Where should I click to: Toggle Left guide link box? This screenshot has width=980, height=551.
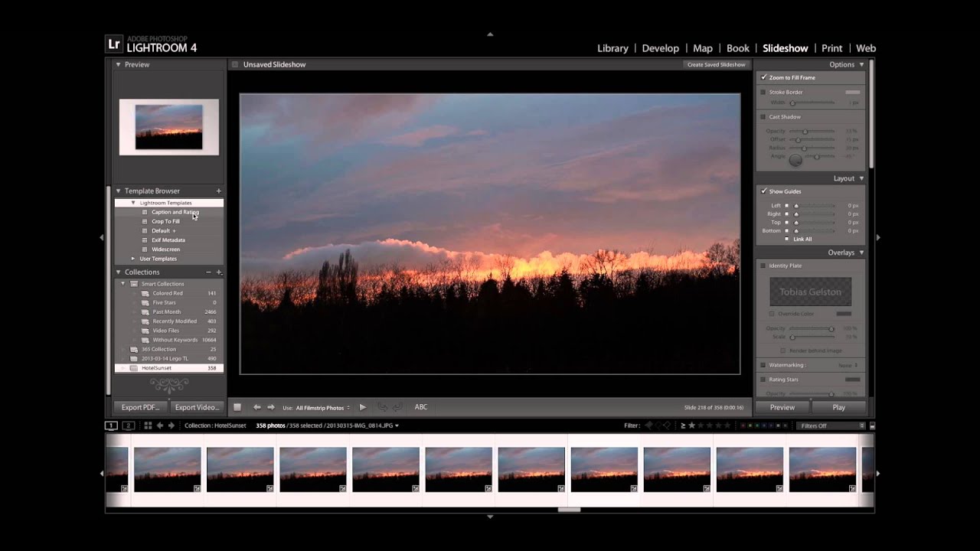point(786,205)
